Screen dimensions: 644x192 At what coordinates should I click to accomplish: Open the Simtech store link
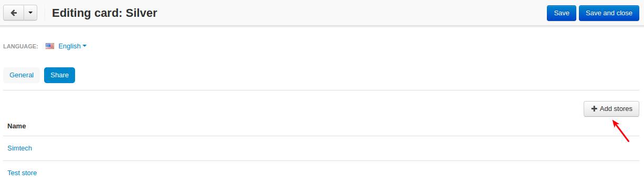coord(19,148)
